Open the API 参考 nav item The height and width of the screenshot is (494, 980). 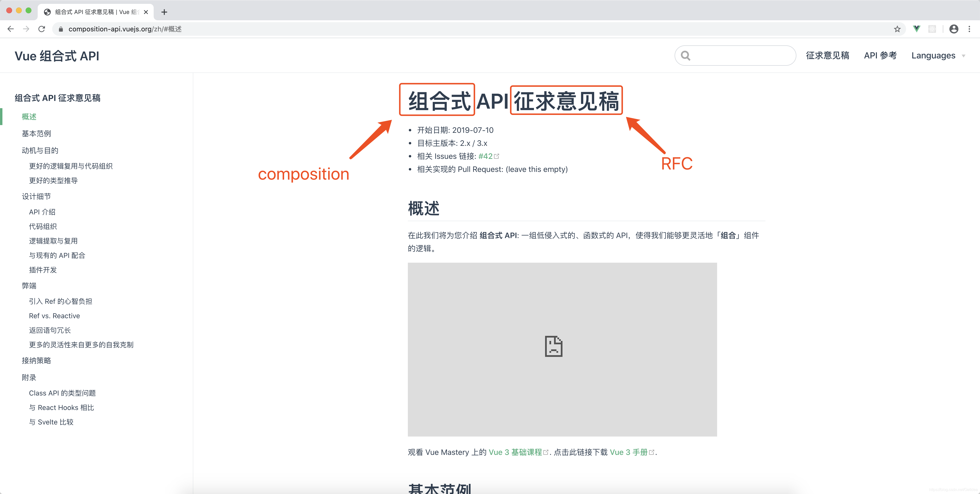(x=880, y=56)
